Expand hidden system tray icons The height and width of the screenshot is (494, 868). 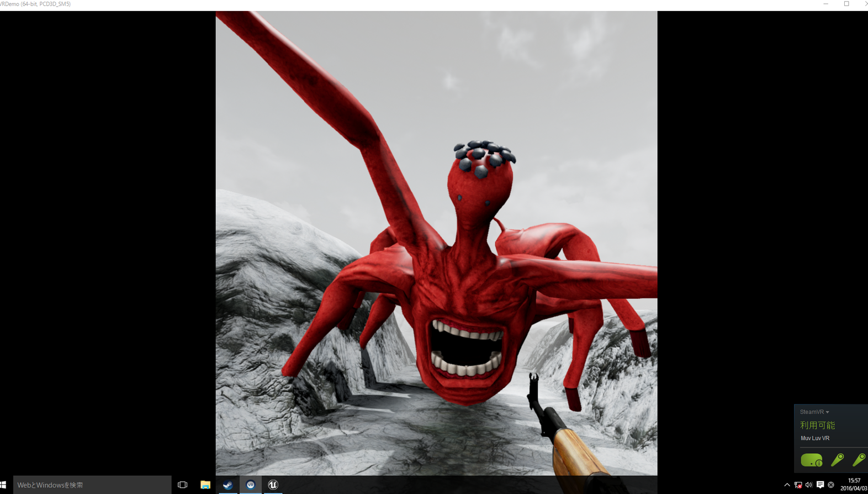pyautogui.click(x=787, y=485)
